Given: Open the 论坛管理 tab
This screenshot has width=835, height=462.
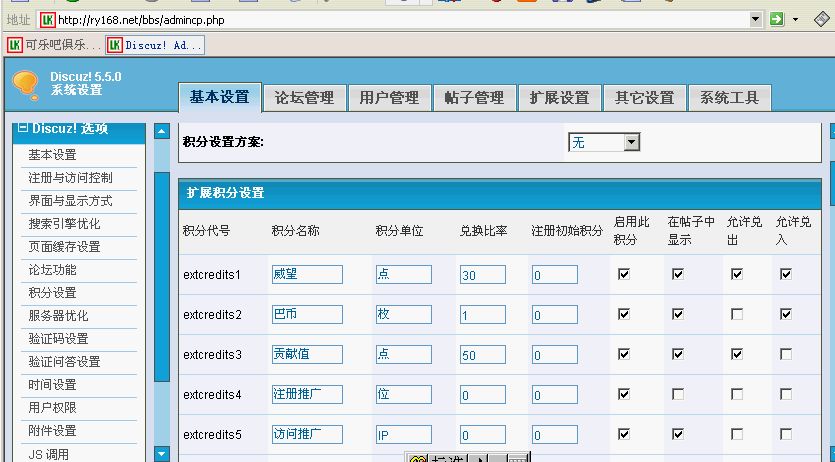Looking at the screenshot, I should click(x=305, y=98).
